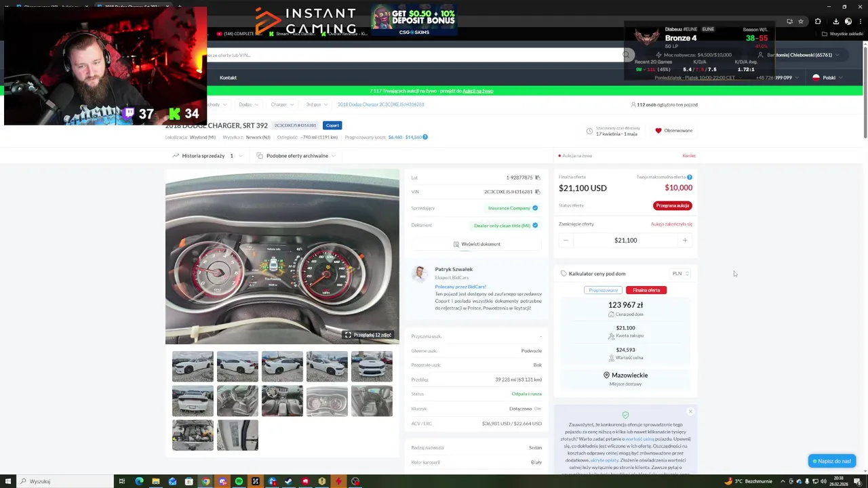Click the key info icon beside Dołączono
The height and width of the screenshot is (488, 868).
pos(538,409)
